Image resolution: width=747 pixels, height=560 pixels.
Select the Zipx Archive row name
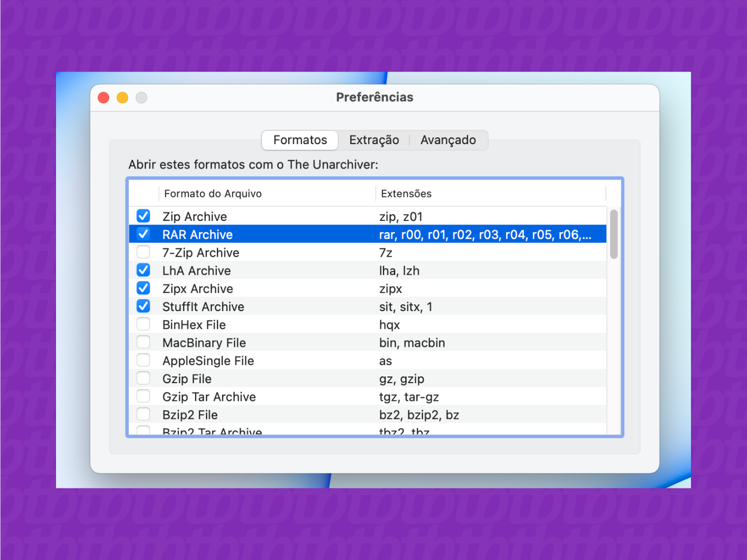point(198,289)
